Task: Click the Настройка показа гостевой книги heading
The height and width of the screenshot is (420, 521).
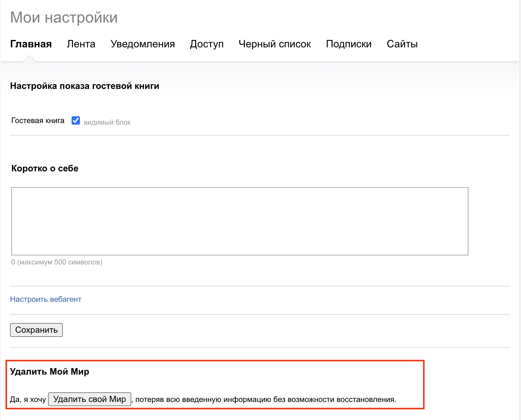Action: coord(85,86)
